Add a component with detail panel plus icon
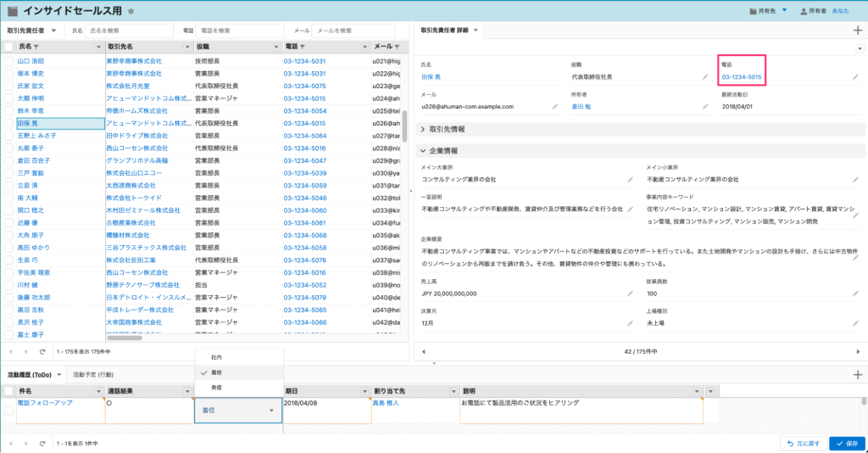 point(858,31)
